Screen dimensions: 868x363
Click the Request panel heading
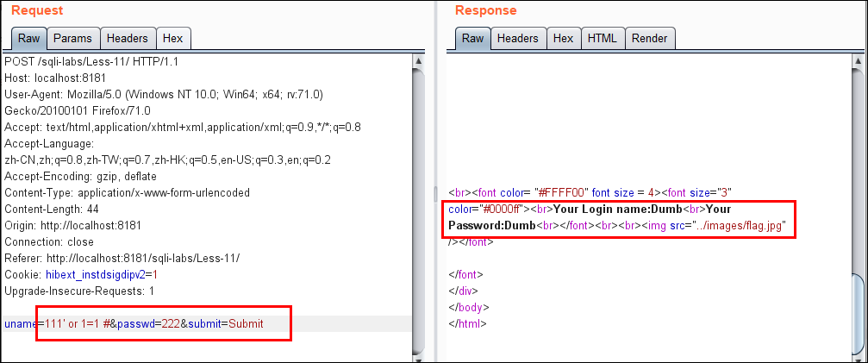(37, 10)
